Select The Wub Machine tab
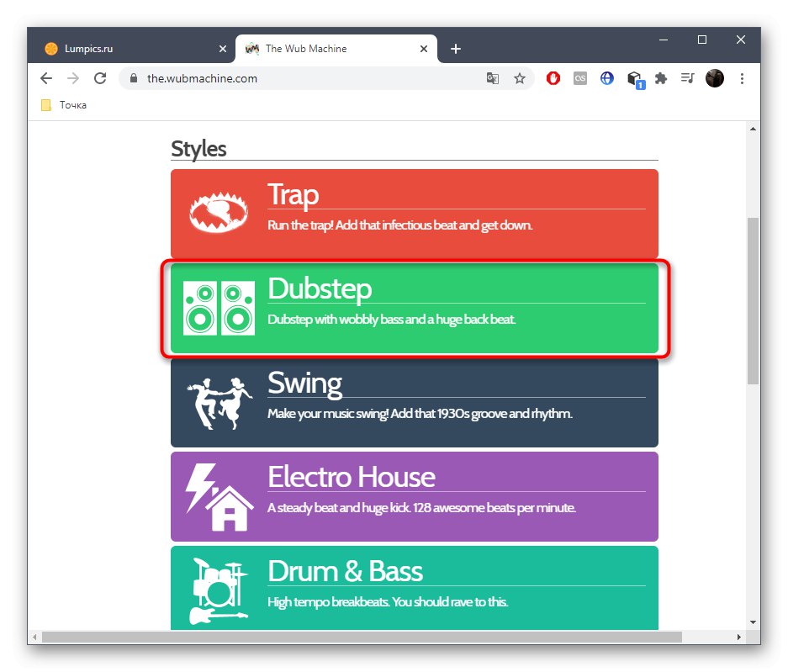Image resolution: width=788 pixels, height=672 pixels. coord(336,49)
